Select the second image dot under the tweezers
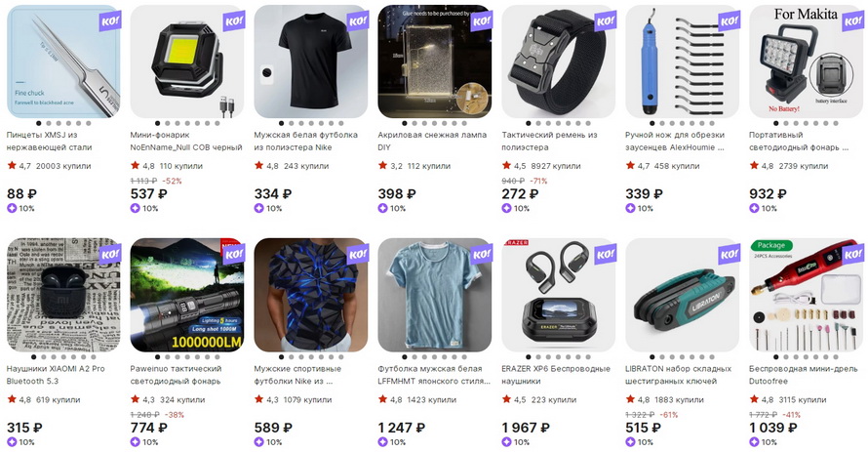This screenshot has width=868, height=452. pos(49,124)
